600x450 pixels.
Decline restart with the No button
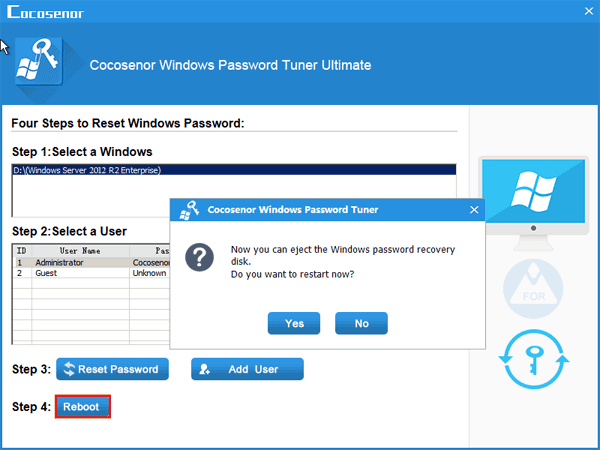[361, 323]
